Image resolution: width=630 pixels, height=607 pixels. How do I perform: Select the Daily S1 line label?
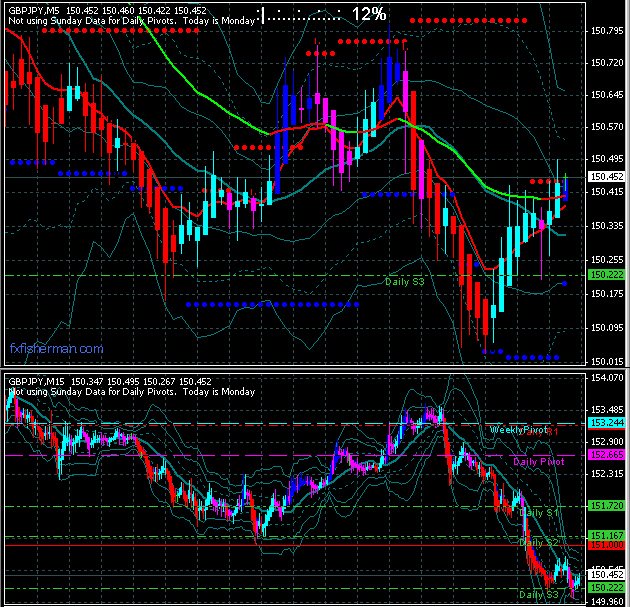pos(538,513)
